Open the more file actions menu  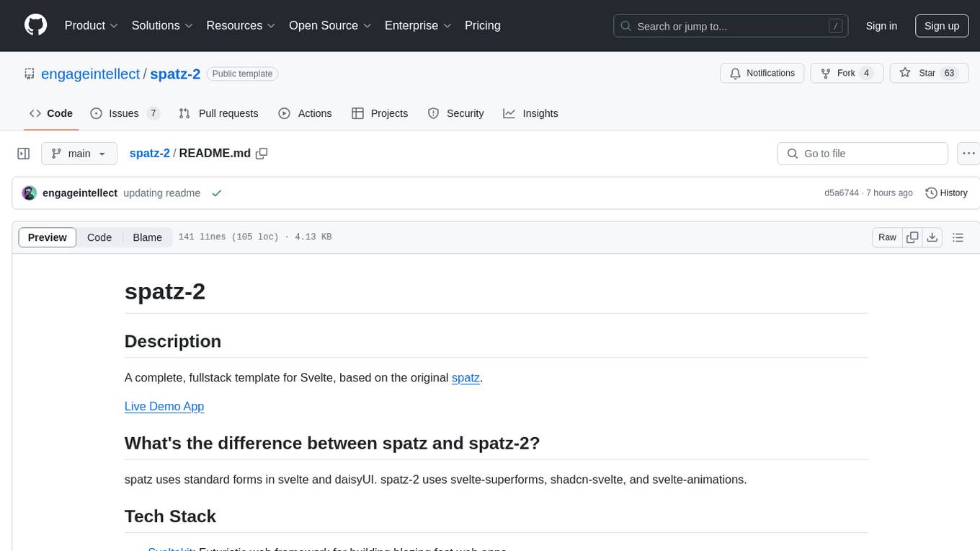[x=969, y=154]
